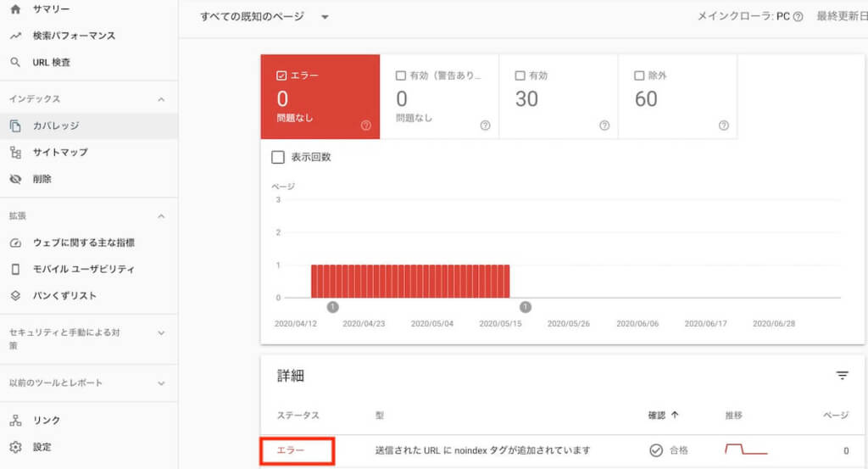The height and width of the screenshot is (469, 868).
Task: Click the 合格 label in the table row
Action: tap(679, 450)
